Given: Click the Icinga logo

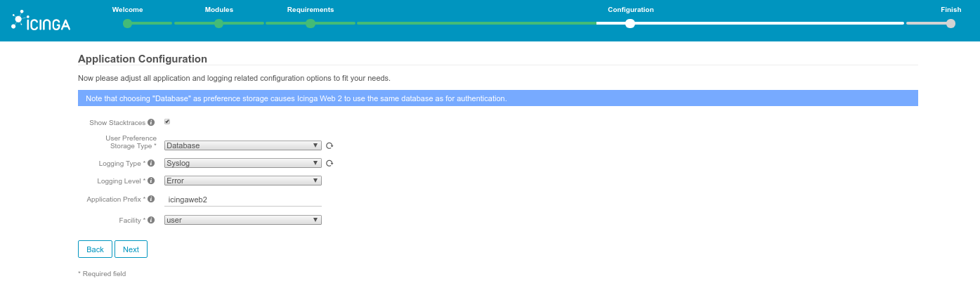Looking at the screenshot, I should click(41, 22).
